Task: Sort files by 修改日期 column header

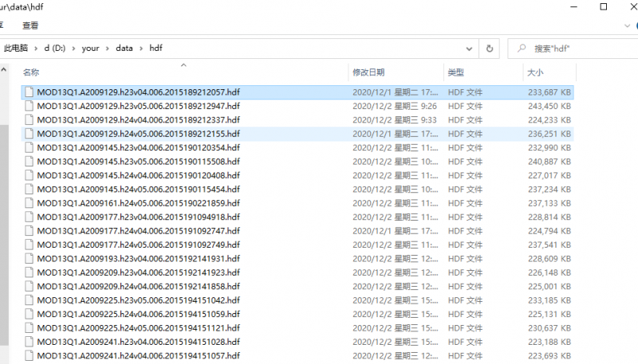Action: 368,72
